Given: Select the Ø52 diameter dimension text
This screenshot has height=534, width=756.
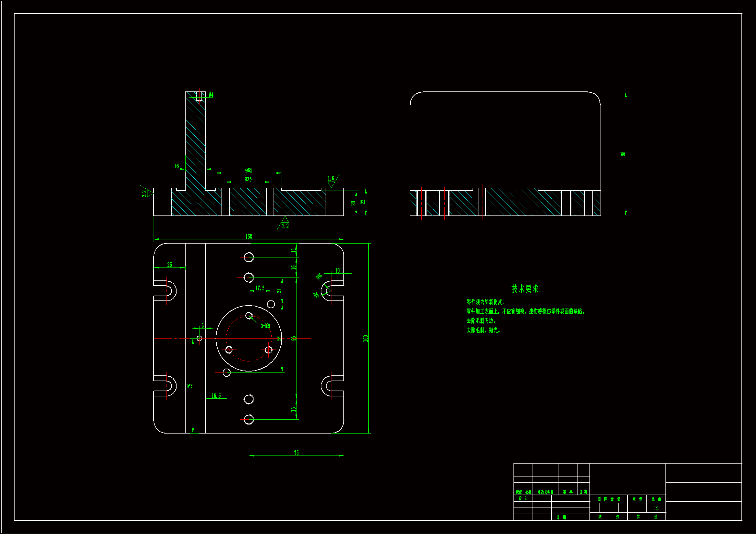Looking at the screenshot, I should [249, 170].
